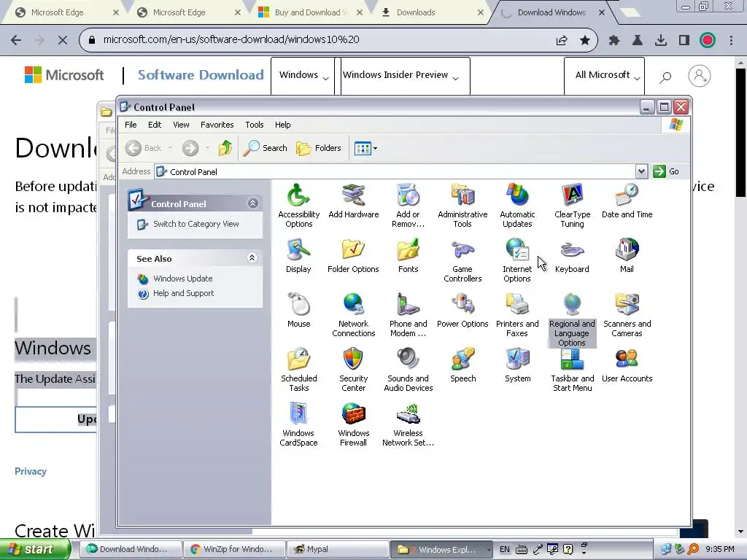Open Power Options icon

(x=462, y=311)
